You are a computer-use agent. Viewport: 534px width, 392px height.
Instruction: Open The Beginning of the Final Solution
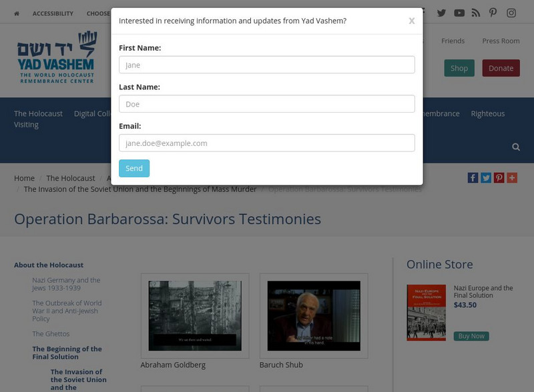coord(67,353)
